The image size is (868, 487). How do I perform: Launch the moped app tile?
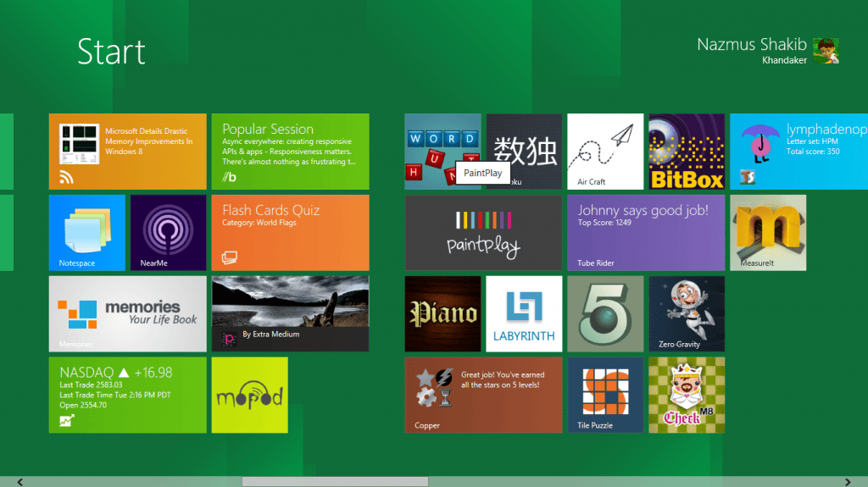click(250, 396)
